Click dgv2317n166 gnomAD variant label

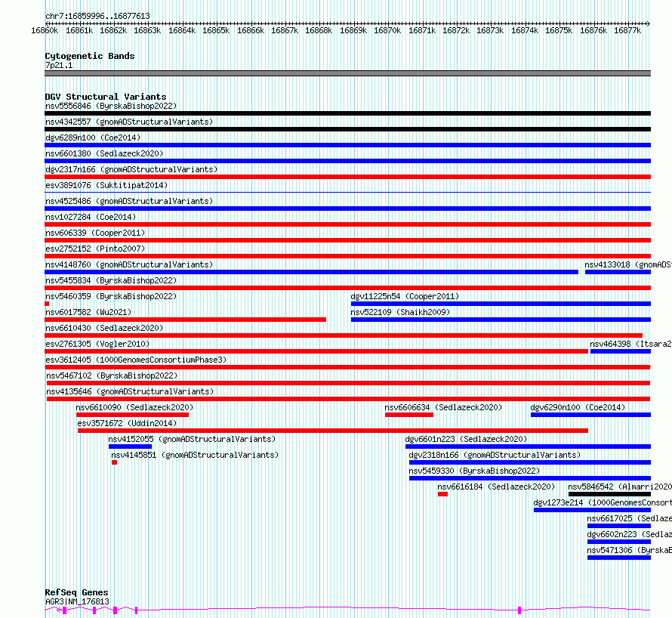[131, 169]
